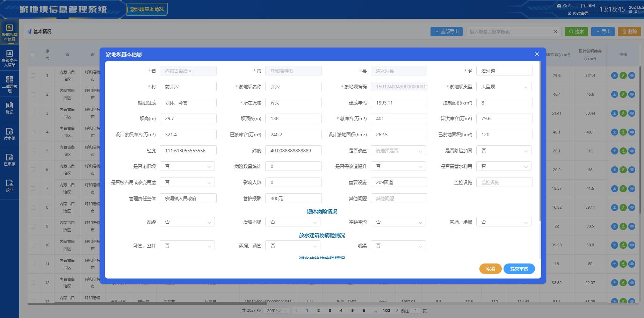The height and width of the screenshot is (318, 644).
Task: Click green edit icon in row 1
Action: 623,75
